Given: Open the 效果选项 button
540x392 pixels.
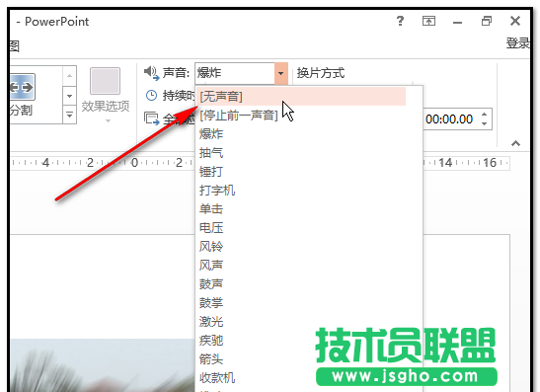Looking at the screenshot, I should pos(105,96).
